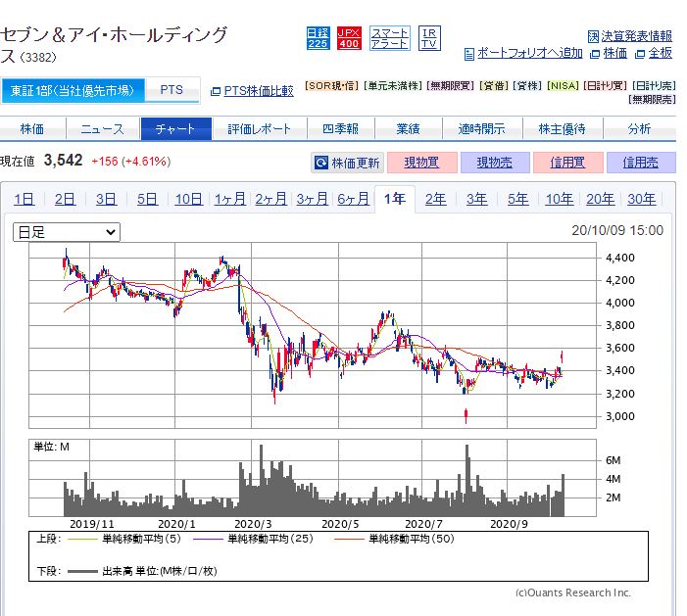Image resolution: width=687 pixels, height=616 pixels.
Task: Click the stock code (3382) text
Action: (x=38, y=58)
